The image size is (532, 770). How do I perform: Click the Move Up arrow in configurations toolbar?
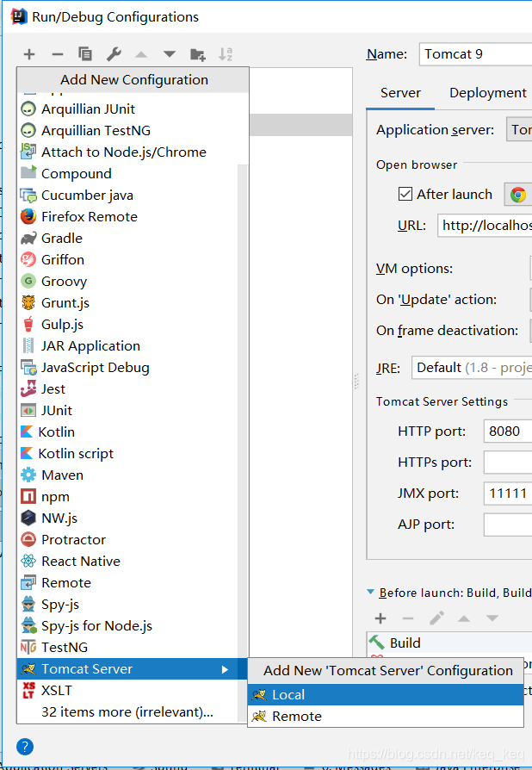(141, 54)
